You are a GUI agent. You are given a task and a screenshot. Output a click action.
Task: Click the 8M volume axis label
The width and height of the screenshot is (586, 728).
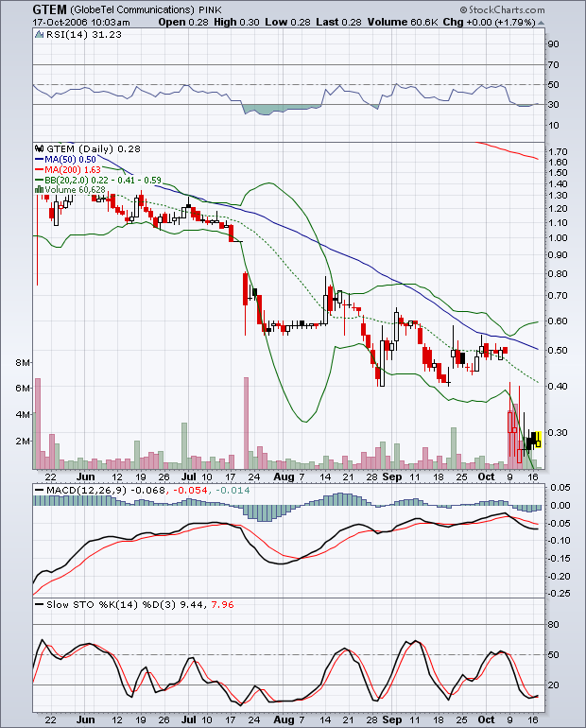(24, 363)
